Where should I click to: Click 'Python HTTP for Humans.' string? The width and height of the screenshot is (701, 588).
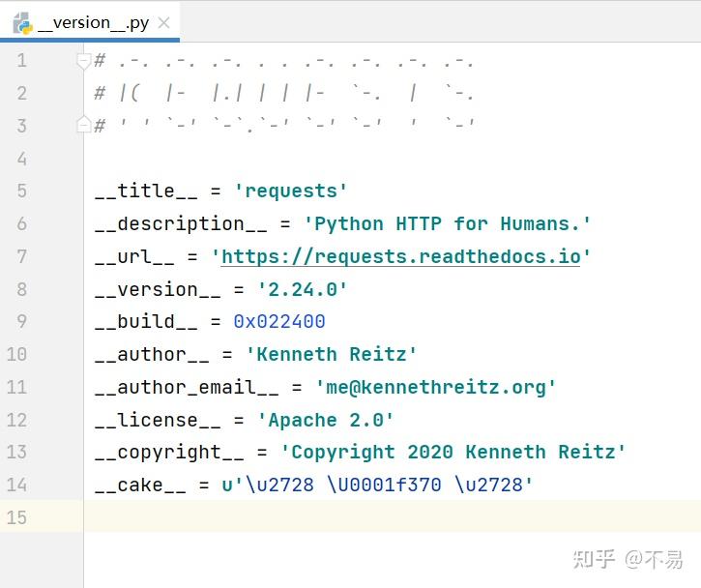[x=447, y=224]
